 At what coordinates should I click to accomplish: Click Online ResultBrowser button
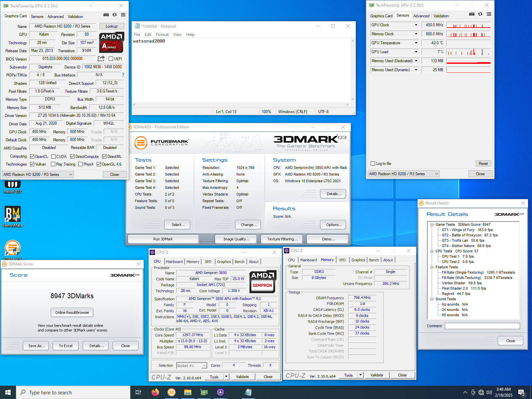coord(72,313)
